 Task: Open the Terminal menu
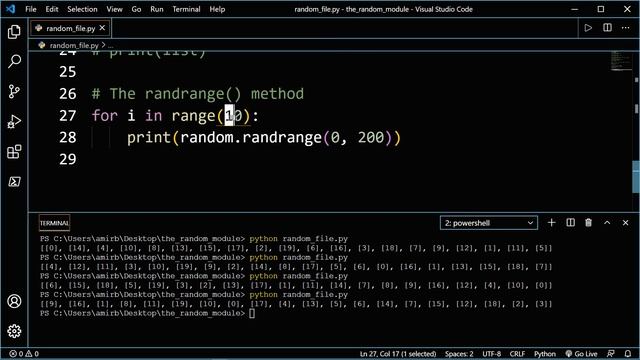(186, 9)
